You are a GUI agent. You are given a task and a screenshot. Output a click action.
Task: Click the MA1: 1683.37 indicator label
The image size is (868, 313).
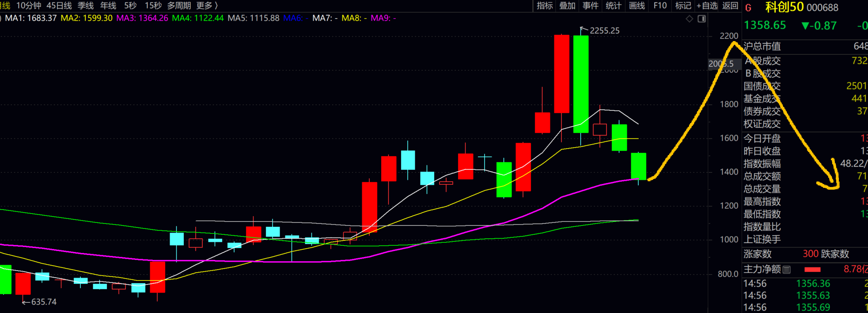click(x=31, y=18)
